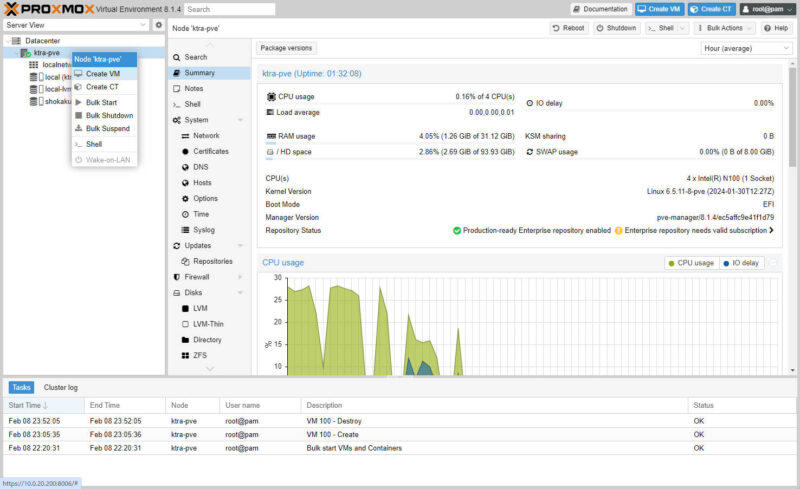Click the VM 100 - Create task row
Screen dimensions: 800x489
(x=399, y=434)
